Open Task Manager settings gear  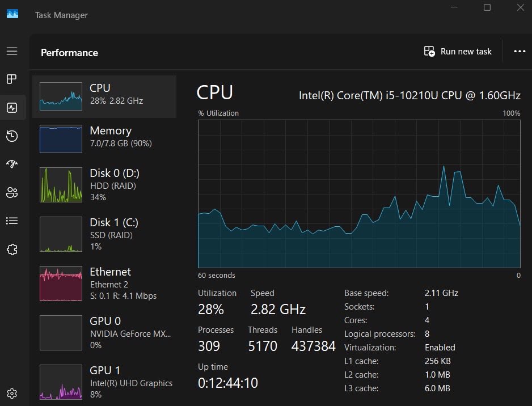pyautogui.click(x=12, y=394)
